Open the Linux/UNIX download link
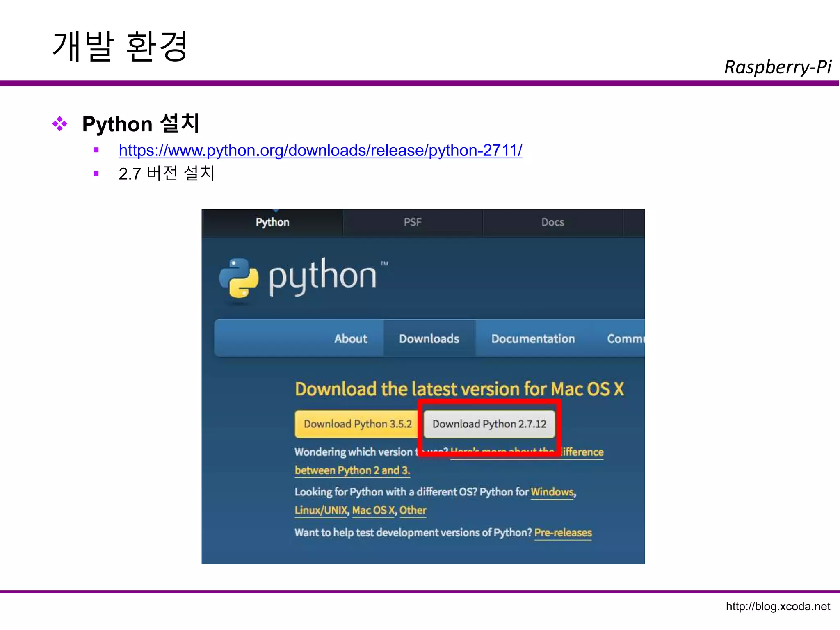Viewport: 840px width, 630px height. (x=321, y=510)
